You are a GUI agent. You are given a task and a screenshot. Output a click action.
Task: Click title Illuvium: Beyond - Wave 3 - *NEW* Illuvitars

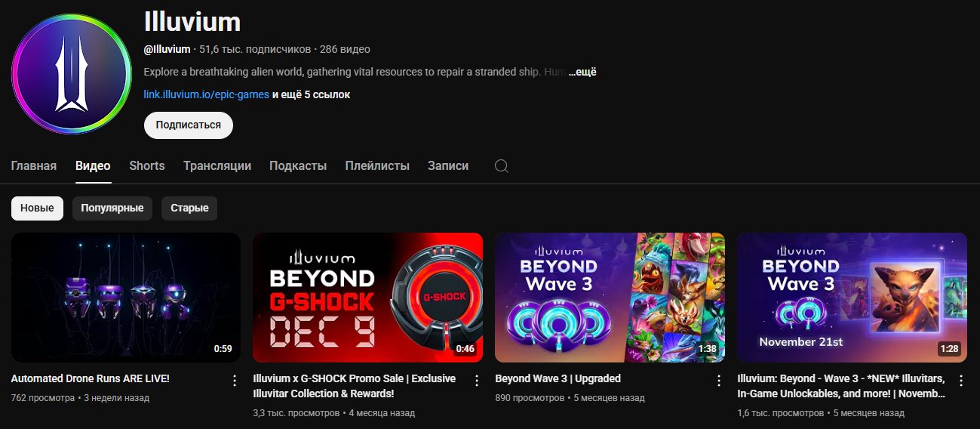841,386
